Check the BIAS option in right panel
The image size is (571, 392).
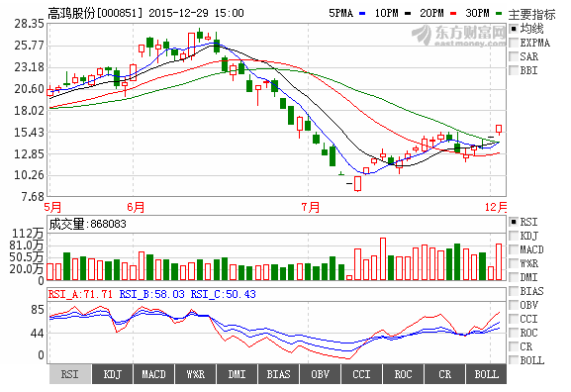point(514,291)
